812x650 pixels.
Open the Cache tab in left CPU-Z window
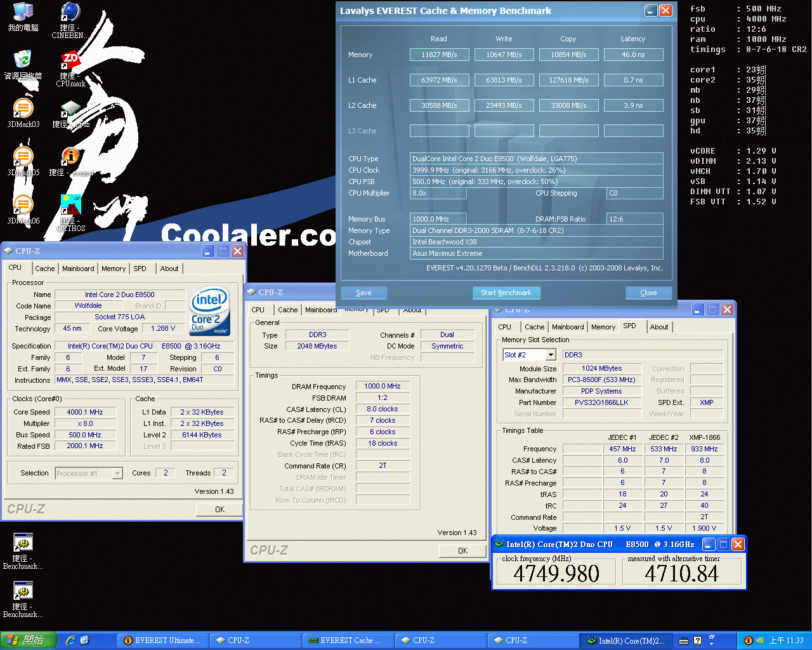[44, 269]
